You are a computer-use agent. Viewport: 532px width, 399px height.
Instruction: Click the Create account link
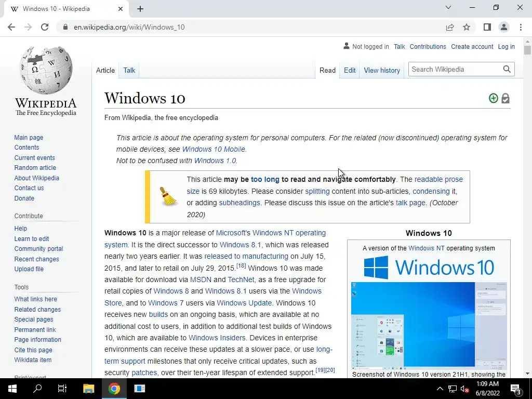pos(472,47)
